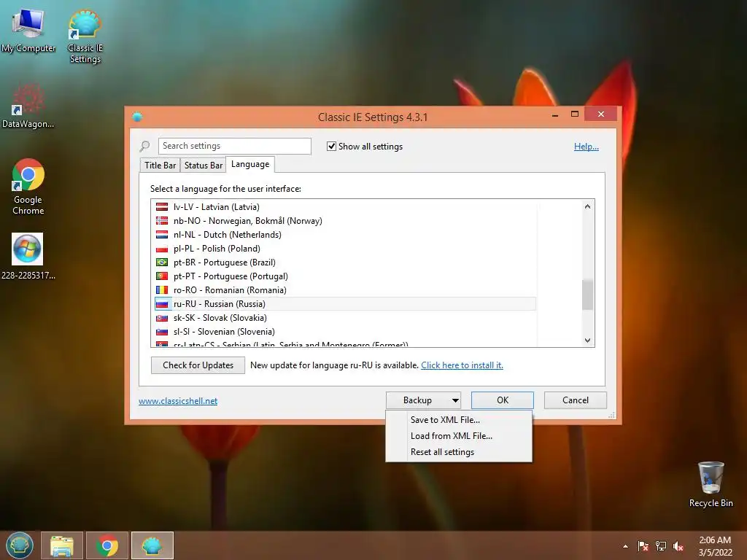Select lv-LV - Latvian (Latvia)

345,207
